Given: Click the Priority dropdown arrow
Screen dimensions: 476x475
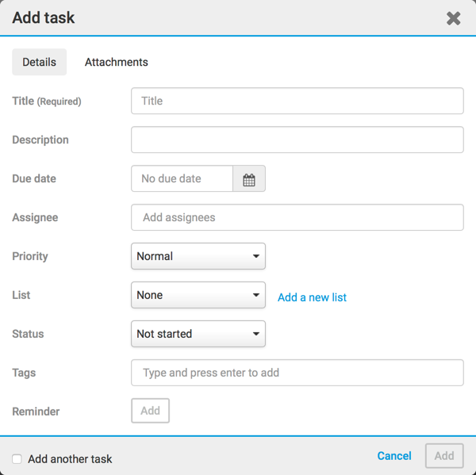Looking at the screenshot, I should pos(256,257).
